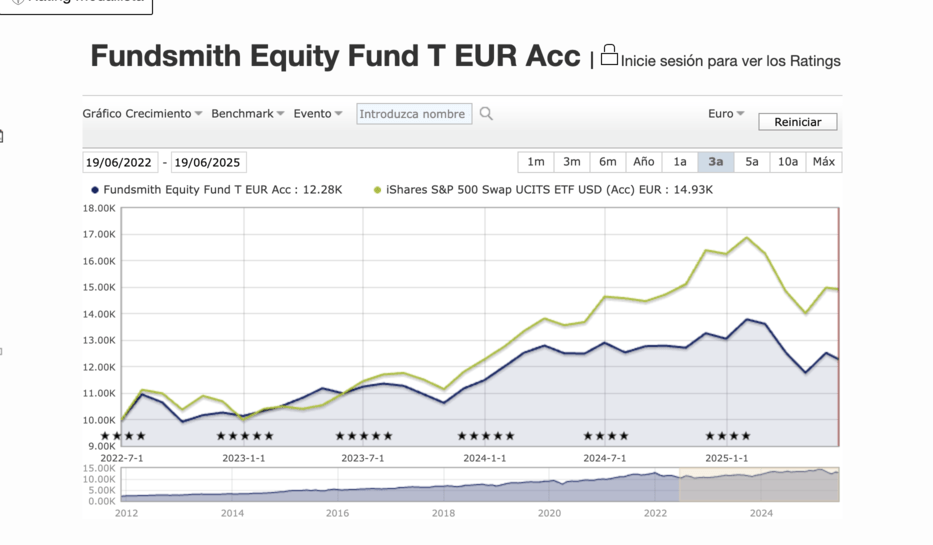933x545 pixels.
Task: Select the Máx time range
Action: pos(824,162)
